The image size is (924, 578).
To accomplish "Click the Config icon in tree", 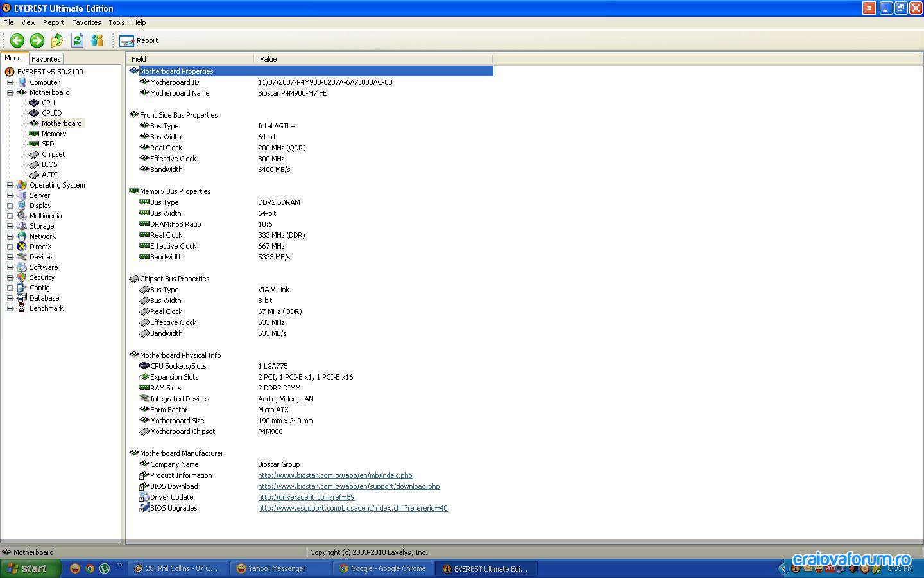I will (22, 288).
